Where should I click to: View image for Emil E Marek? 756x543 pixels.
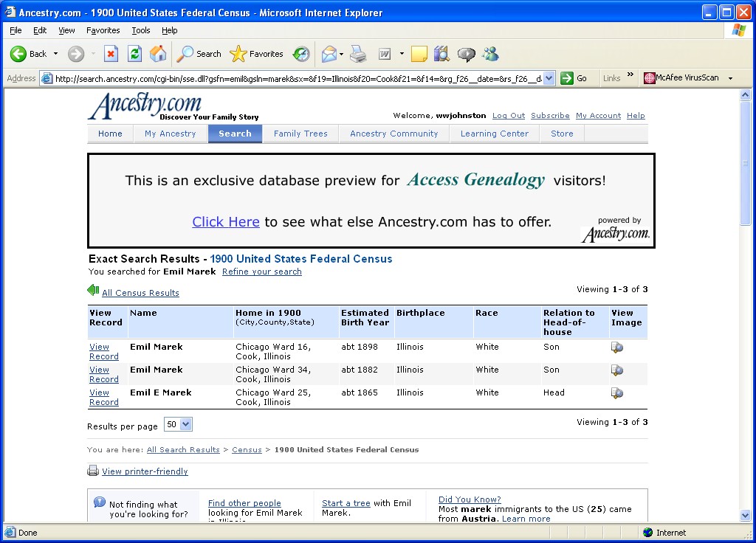(616, 393)
